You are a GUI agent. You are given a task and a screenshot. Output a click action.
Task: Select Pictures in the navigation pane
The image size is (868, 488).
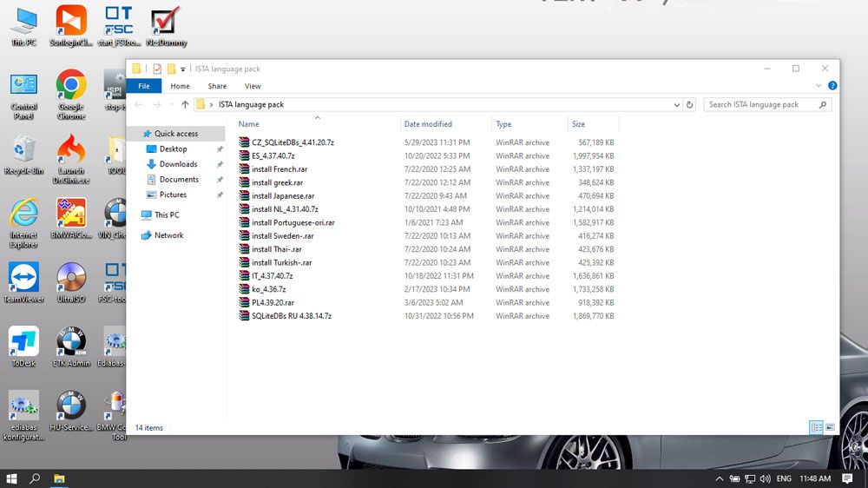click(x=173, y=195)
